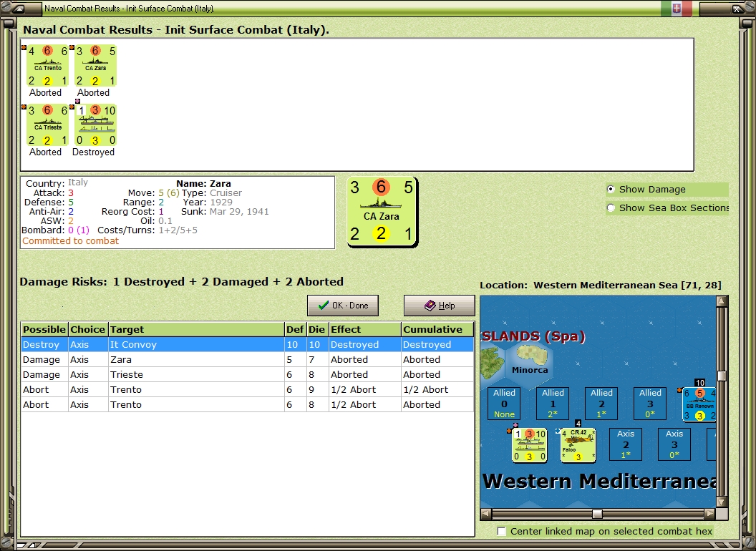Click the BB Renown counter on the map
This screenshot has width=756, height=551.
coord(699,404)
